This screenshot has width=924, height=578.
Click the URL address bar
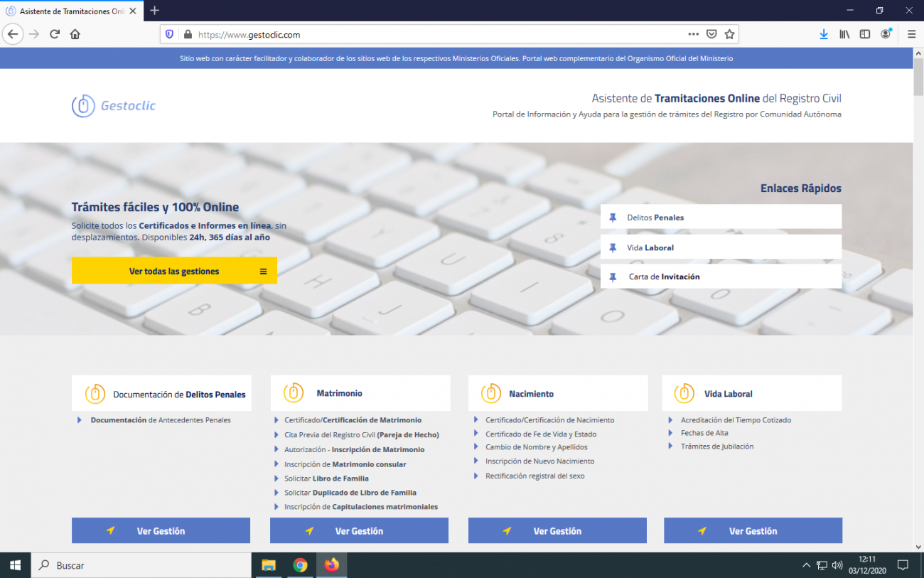pyautogui.click(x=426, y=34)
